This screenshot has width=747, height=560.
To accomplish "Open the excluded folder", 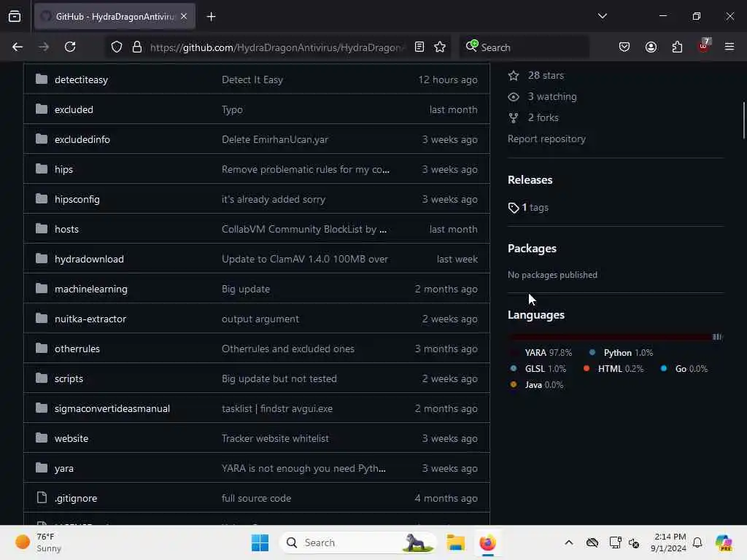I will pos(74,109).
